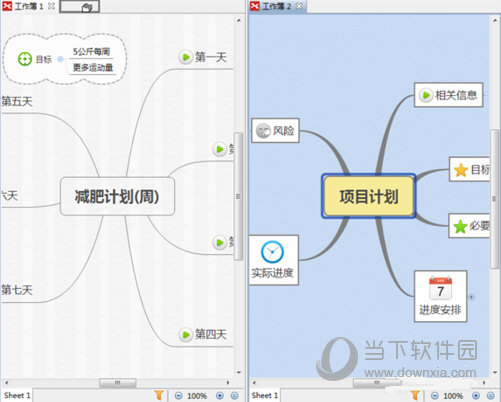501x402 pixels.
Task: Click the green play marker on 第一天
Action: (x=186, y=57)
